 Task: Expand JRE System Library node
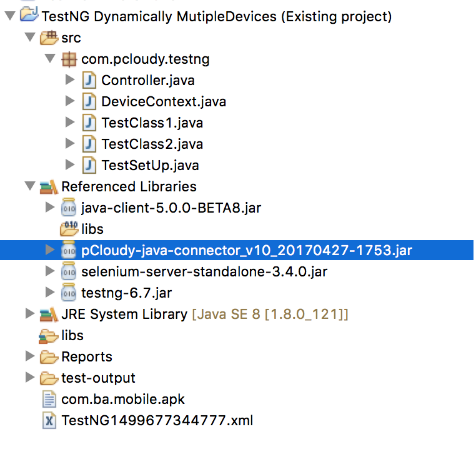pyautogui.click(x=30, y=313)
